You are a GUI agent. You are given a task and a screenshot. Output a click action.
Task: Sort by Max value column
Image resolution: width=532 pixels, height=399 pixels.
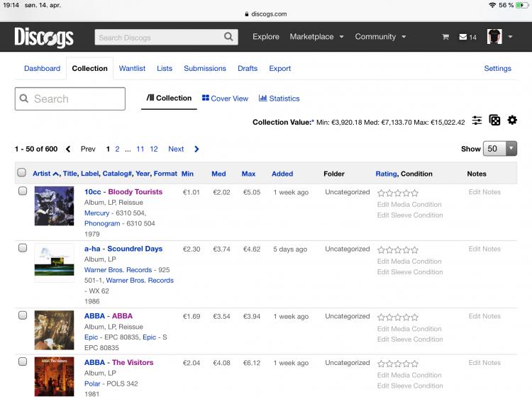point(248,174)
